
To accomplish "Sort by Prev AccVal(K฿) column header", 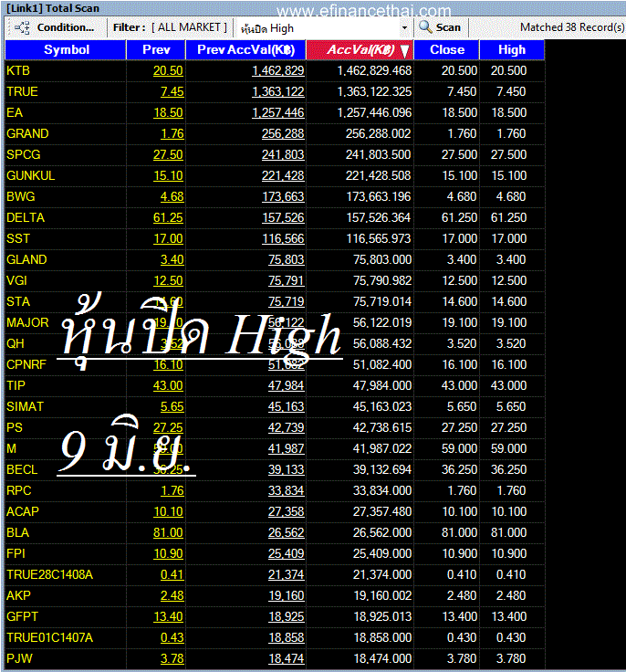I will 246,49.
